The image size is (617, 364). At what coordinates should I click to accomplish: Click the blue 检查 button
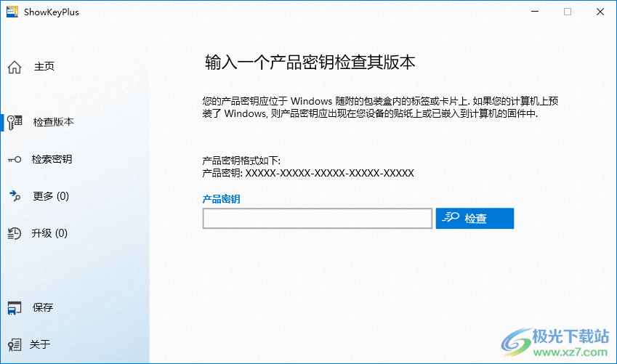[475, 219]
